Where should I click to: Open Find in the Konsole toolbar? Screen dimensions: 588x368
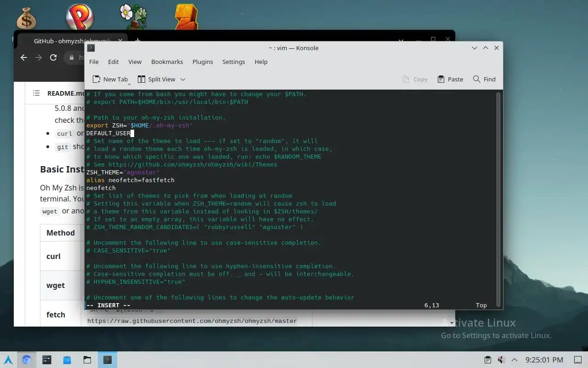coord(484,79)
